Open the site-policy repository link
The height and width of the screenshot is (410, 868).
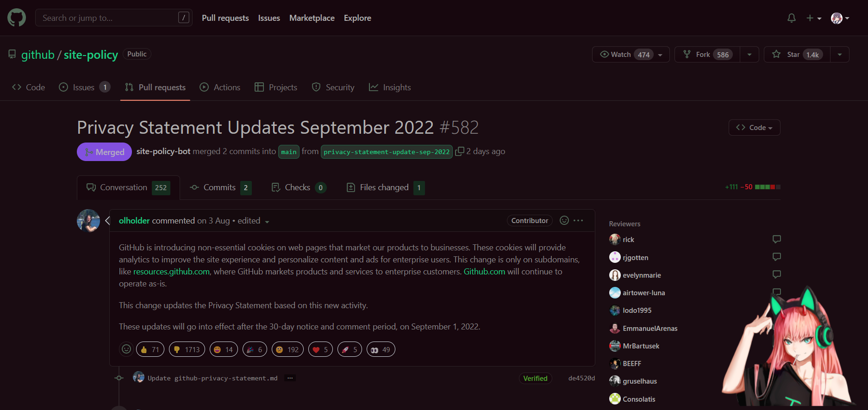point(91,55)
